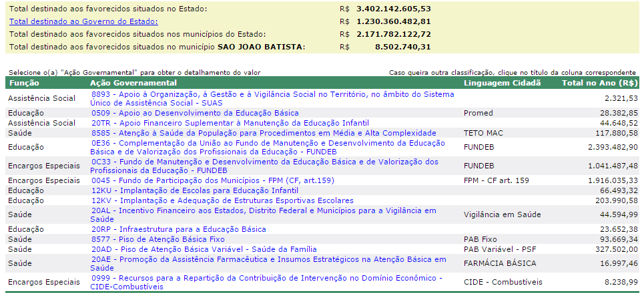Click the amount 8.238,99
This screenshot has width=644, height=298.
click(621, 283)
